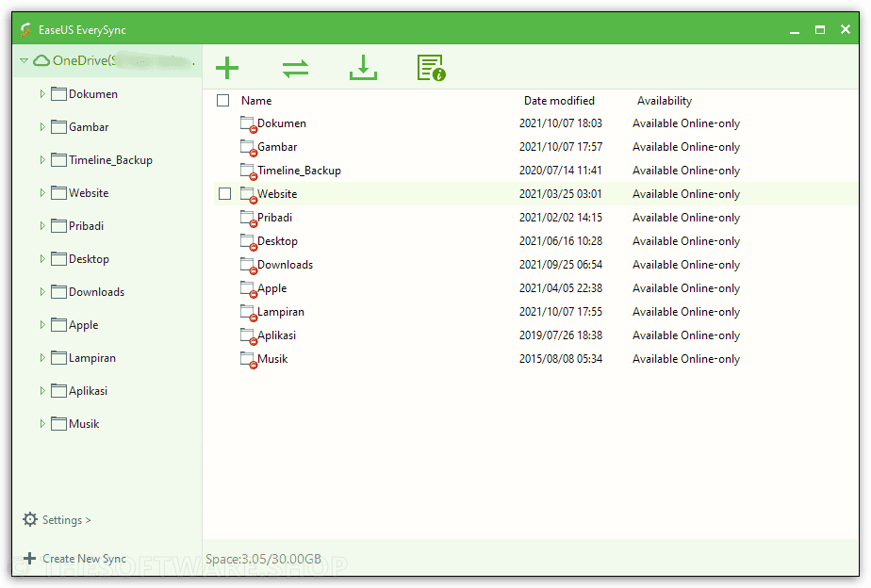Click the Dokumen folder icon in file list
The height and width of the screenshot is (588, 871).
click(x=248, y=124)
